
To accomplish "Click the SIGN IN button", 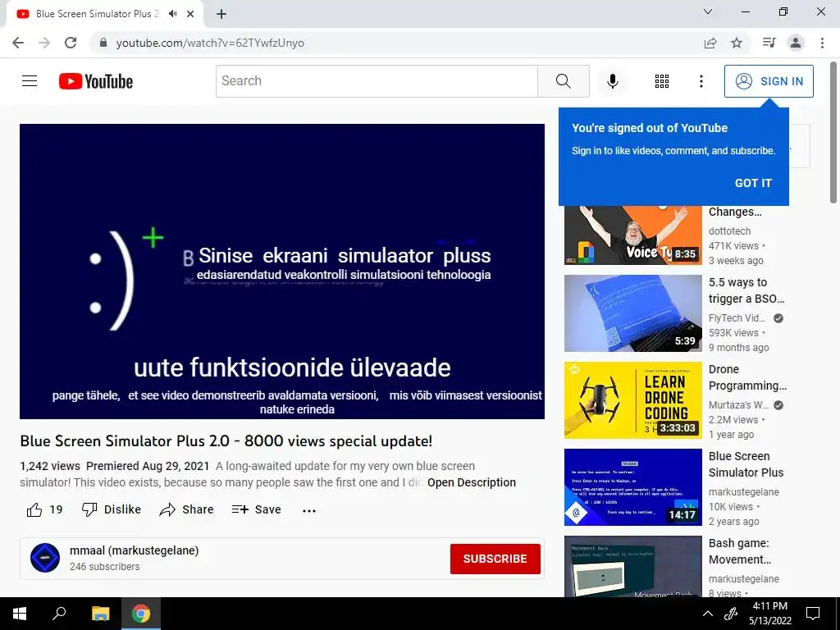I will pyautogui.click(x=769, y=81).
